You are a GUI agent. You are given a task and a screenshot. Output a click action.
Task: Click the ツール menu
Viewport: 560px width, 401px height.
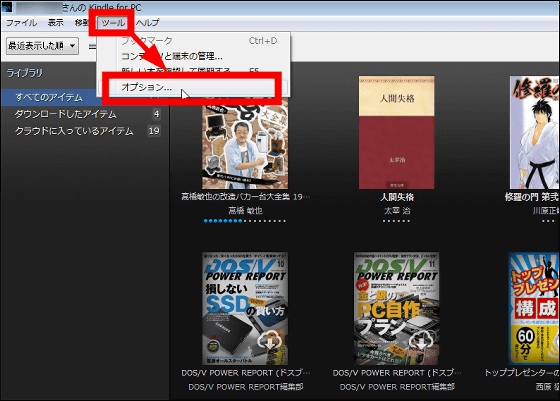click(113, 22)
